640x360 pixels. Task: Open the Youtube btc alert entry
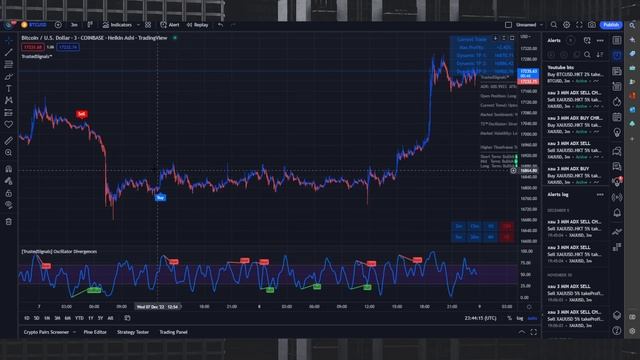(576, 74)
